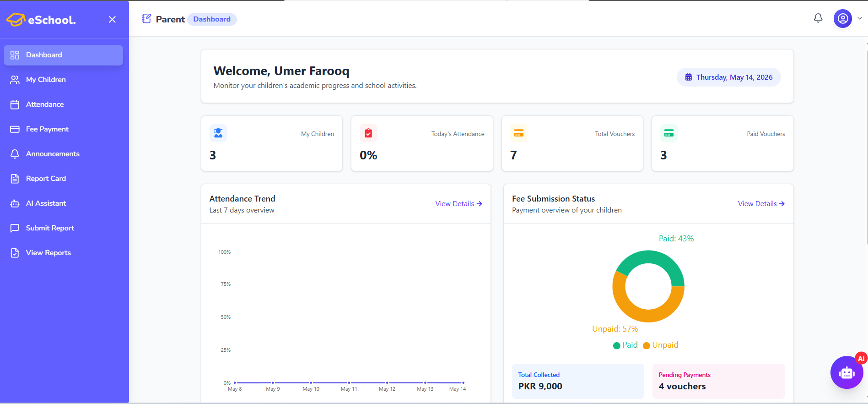The image size is (868, 404).
Task: Click the Today's Attendance 0% value
Action: point(368,155)
